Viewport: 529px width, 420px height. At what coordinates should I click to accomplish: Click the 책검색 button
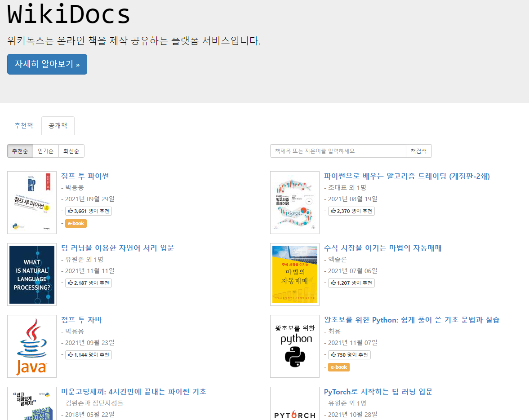[x=419, y=151]
